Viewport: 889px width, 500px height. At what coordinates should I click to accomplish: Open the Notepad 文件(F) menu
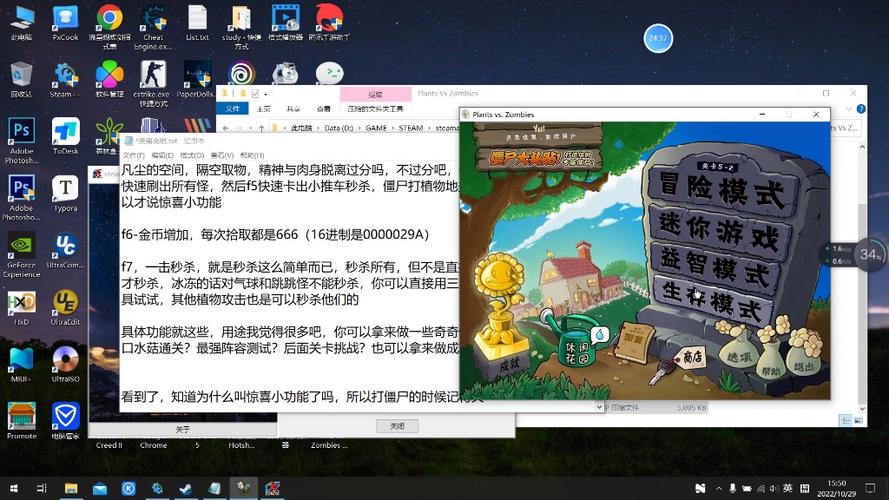click(x=133, y=156)
